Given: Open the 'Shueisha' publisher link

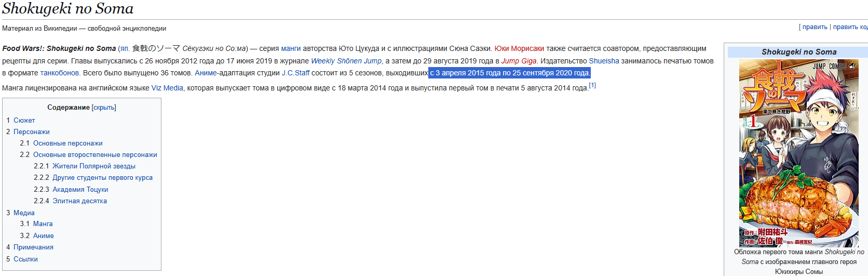Looking at the screenshot, I should 604,61.
